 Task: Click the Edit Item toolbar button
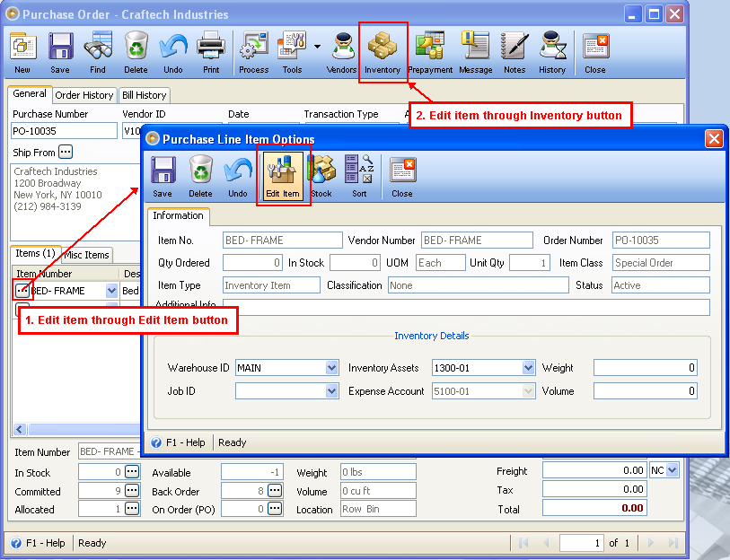tap(283, 177)
